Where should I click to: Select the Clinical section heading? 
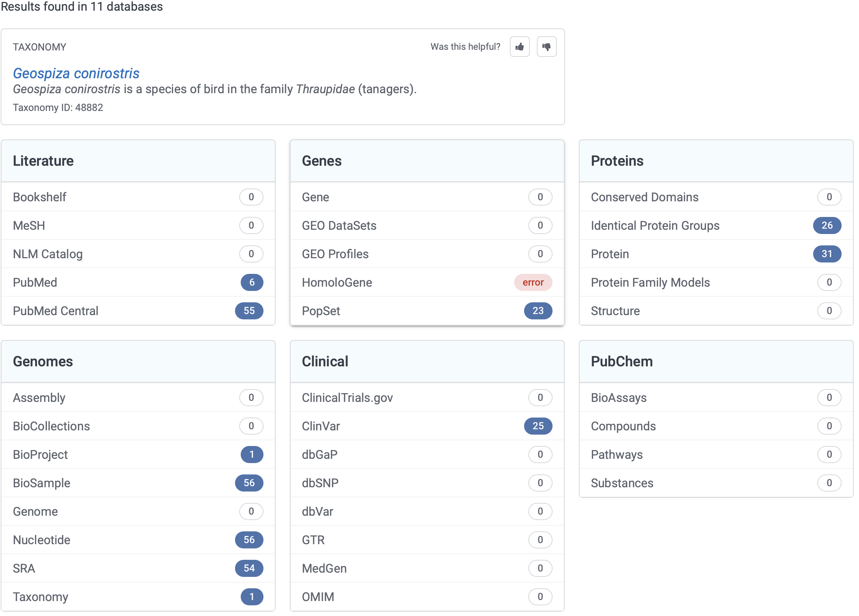point(325,361)
